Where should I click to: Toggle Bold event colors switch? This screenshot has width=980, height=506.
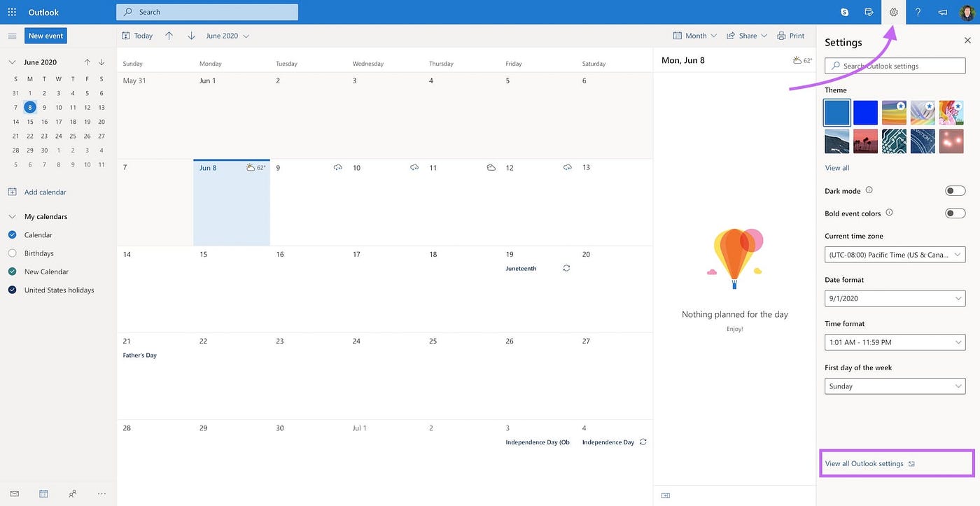click(x=955, y=213)
